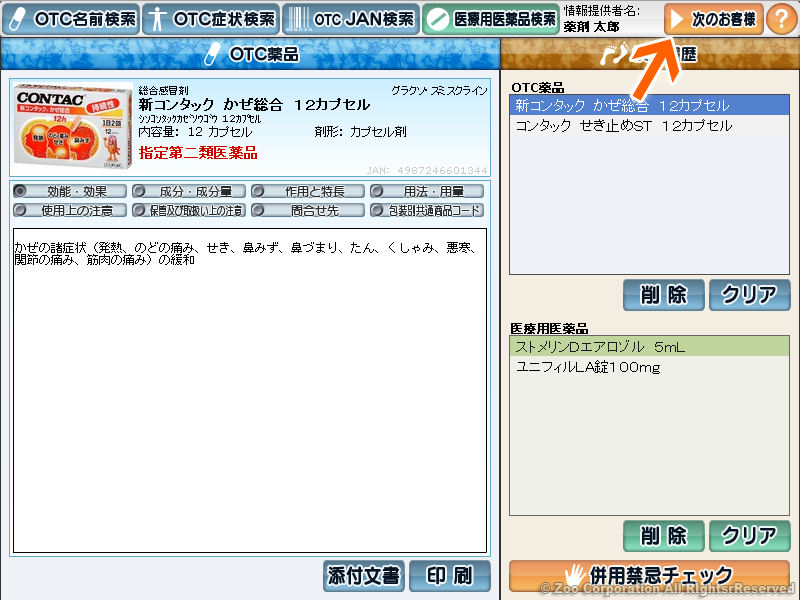
Task: Click the 剤形: カプセル剤 text
Action: (360, 132)
